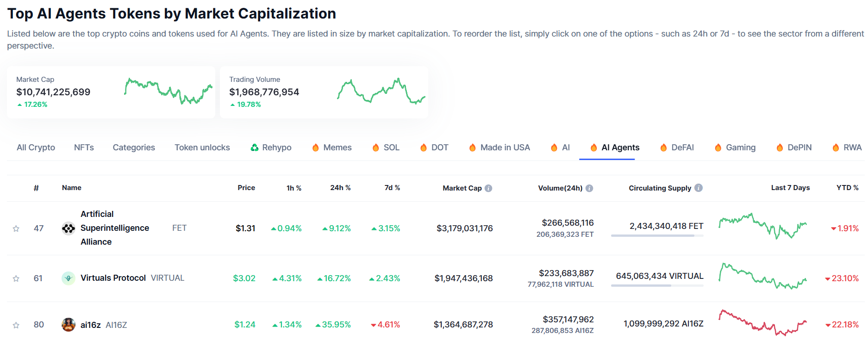The height and width of the screenshot is (339, 868).
Task: Click the Virtuals Protocol logo icon
Action: [69, 278]
